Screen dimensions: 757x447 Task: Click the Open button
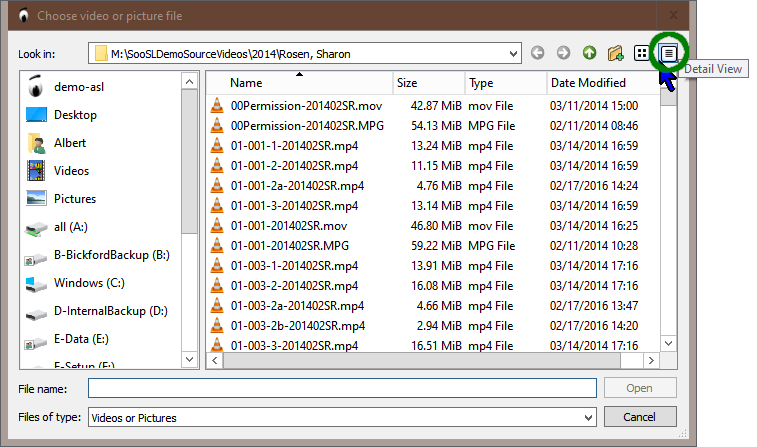pos(640,388)
